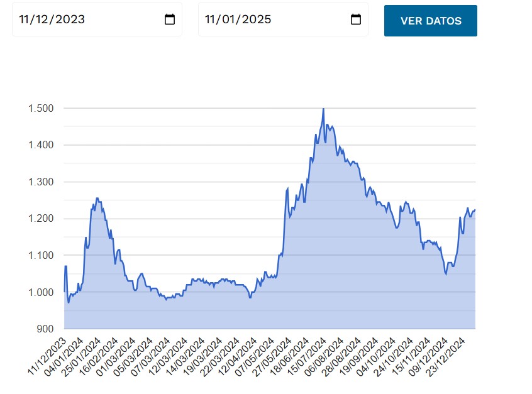This screenshot has width=532, height=394.
Task: Click the 18/06/2024 x-axis date label
Action: [x=290, y=356]
